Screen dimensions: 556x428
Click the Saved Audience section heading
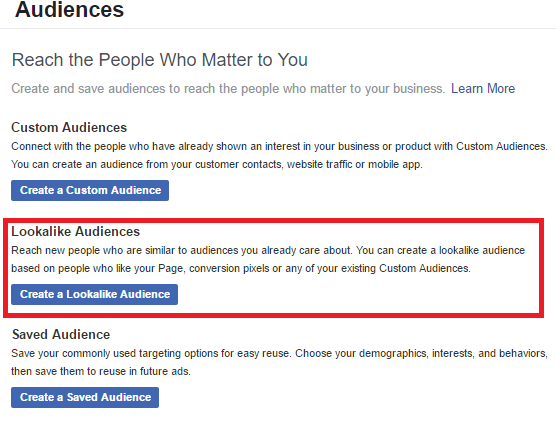tap(61, 334)
